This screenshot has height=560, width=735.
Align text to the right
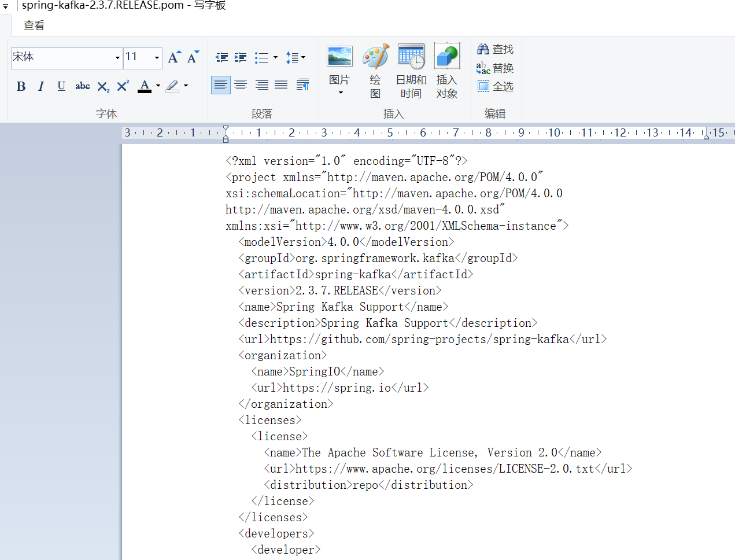click(x=261, y=85)
